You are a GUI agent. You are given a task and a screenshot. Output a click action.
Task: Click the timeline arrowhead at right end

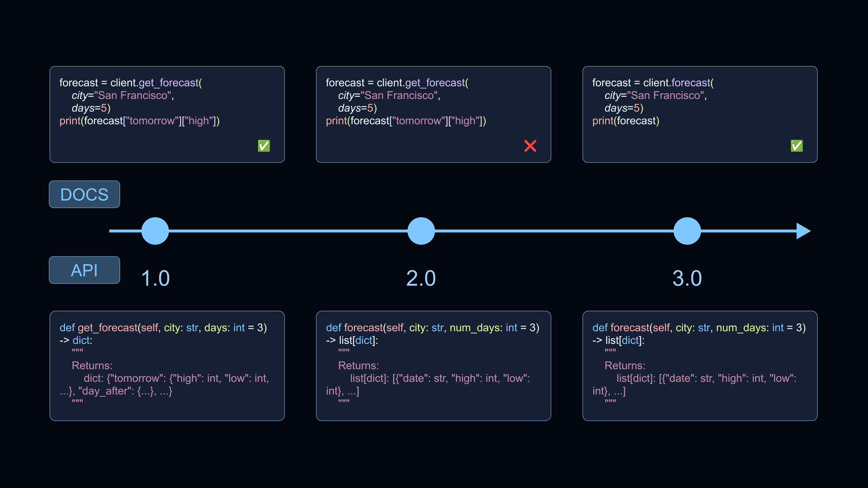803,231
